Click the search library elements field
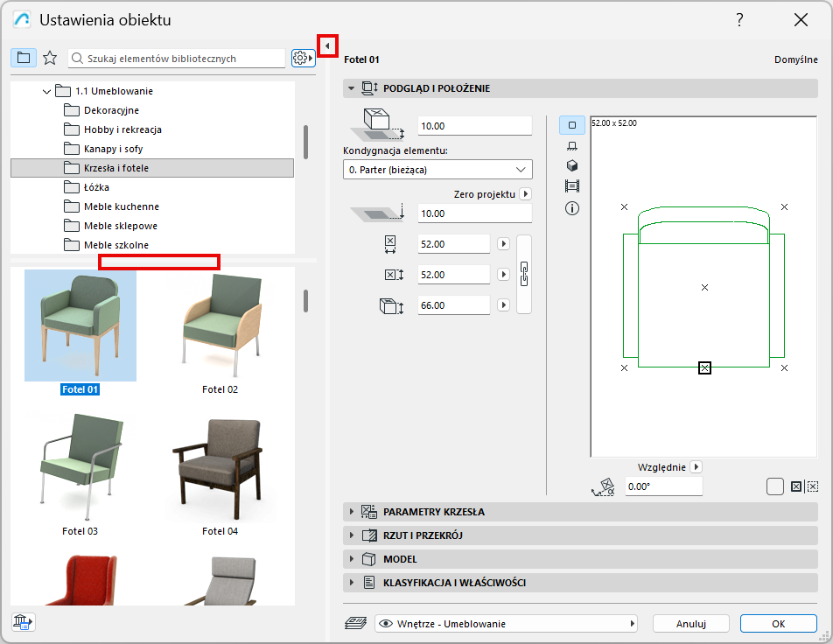The image size is (833, 644). [x=177, y=59]
